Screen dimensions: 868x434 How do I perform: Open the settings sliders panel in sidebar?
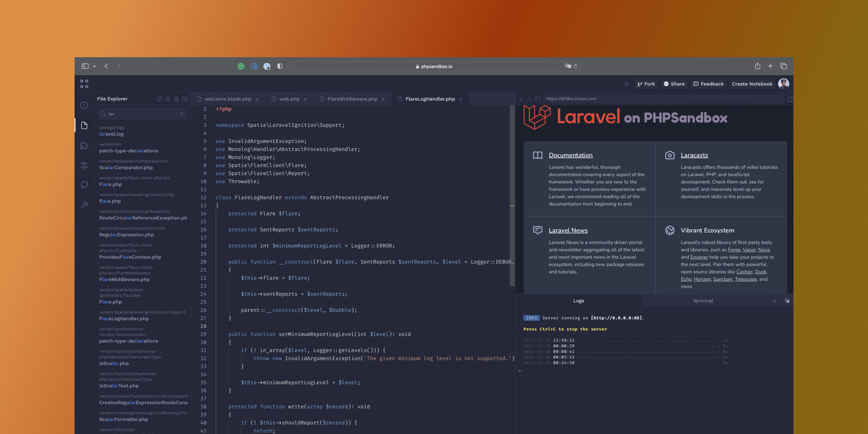pos(84,165)
